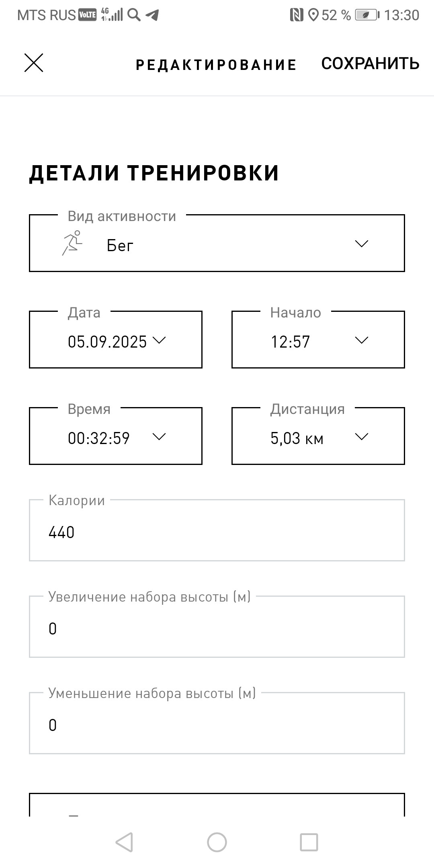Tap the search magnifier status bar icon
The height and width of the screenshot is (868, 434).
[134, 15]
